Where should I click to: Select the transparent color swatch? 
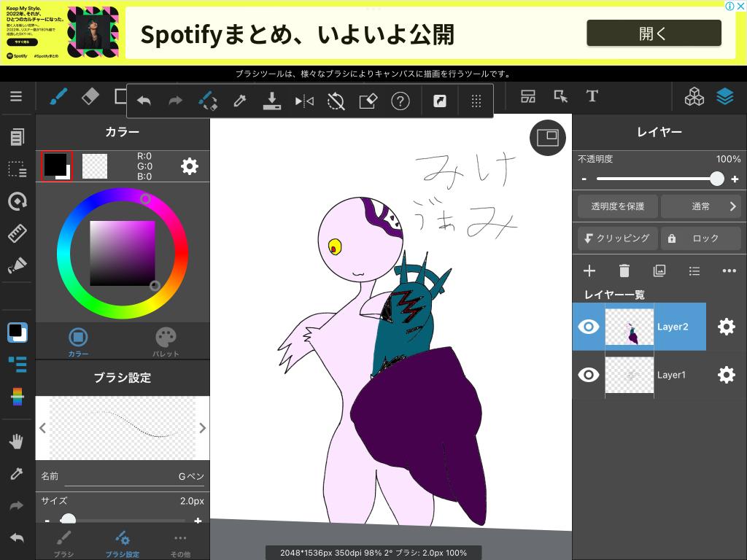click(95, 166)
